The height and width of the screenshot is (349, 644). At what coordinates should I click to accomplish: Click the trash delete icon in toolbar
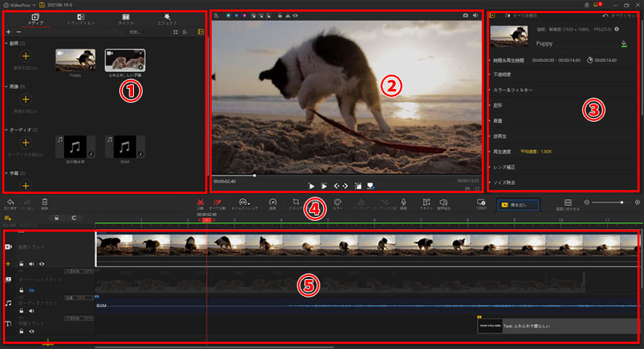(x=44, y=203)
